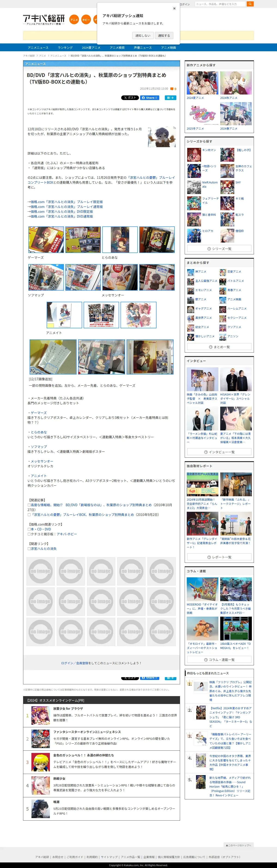This screenshot has width=277, height=868.
Task: Click the 転スラ series icon
Action: click(x=228, y=220)
